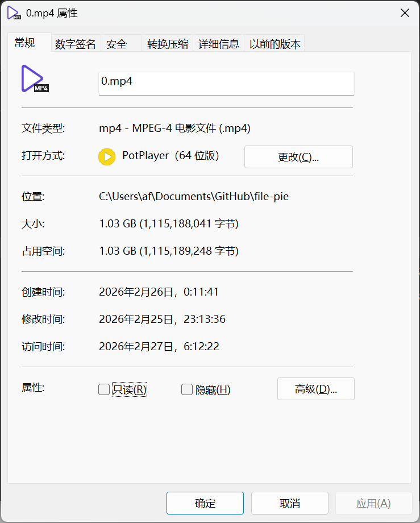Screen dimensions: 420x523
Task: Switch to the 数字签名 tab
Action: 75,44
